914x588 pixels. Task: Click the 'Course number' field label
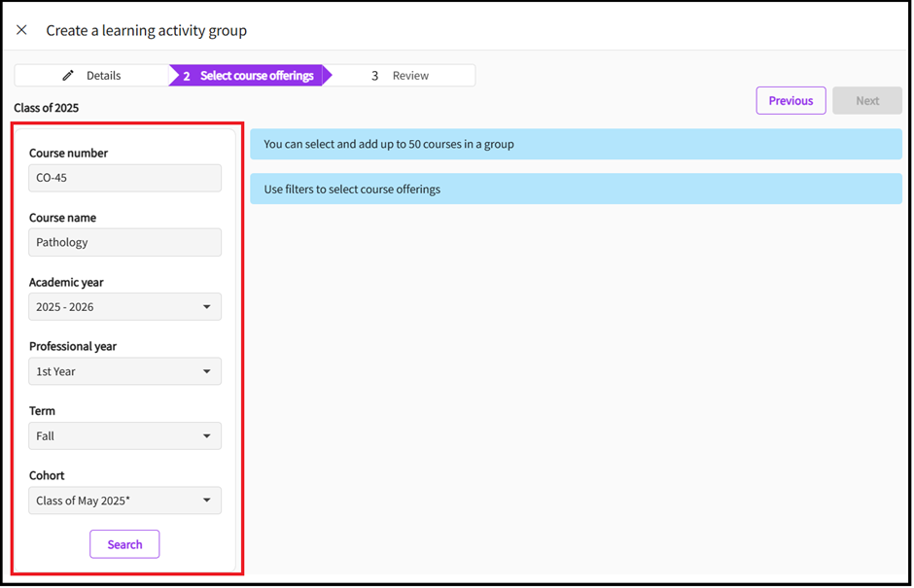click(68, 154)
